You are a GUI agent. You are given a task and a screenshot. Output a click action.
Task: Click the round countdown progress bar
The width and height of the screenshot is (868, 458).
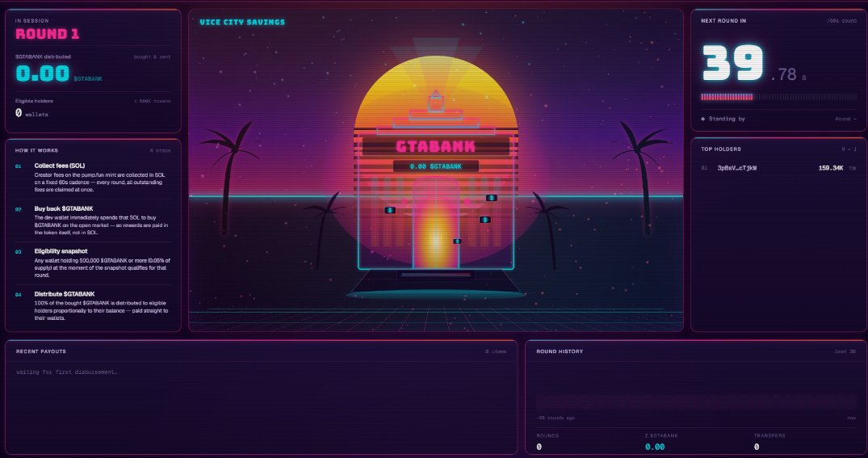pos(778,97)
